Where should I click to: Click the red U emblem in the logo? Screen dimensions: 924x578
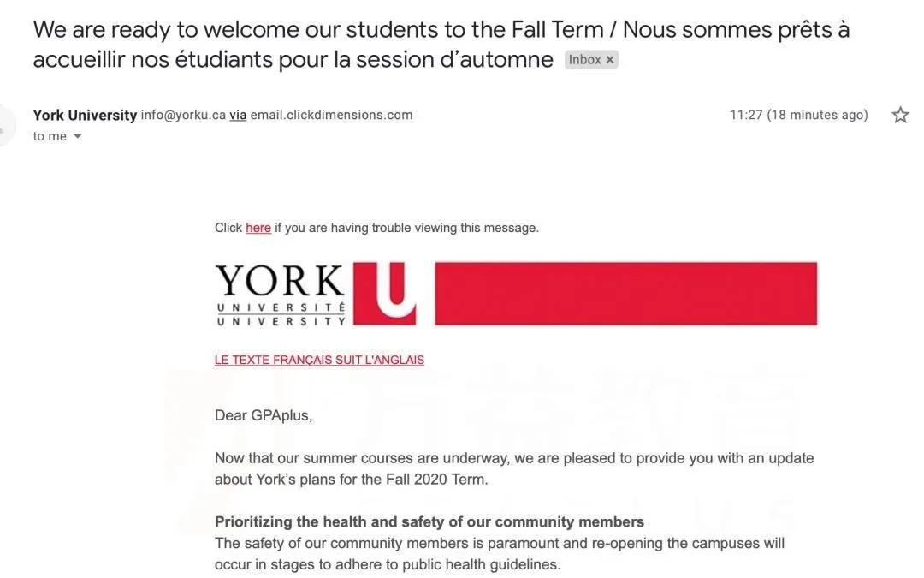(384, 294)
